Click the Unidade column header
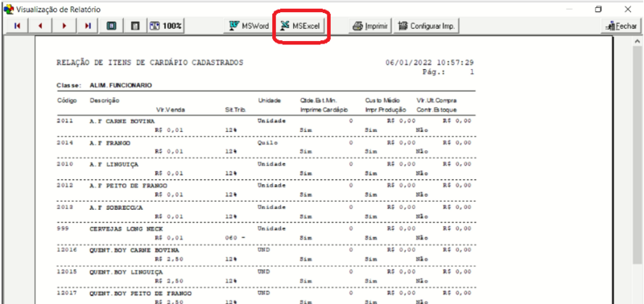This screenshot has height=304, width=644. (x=269, y=101)
